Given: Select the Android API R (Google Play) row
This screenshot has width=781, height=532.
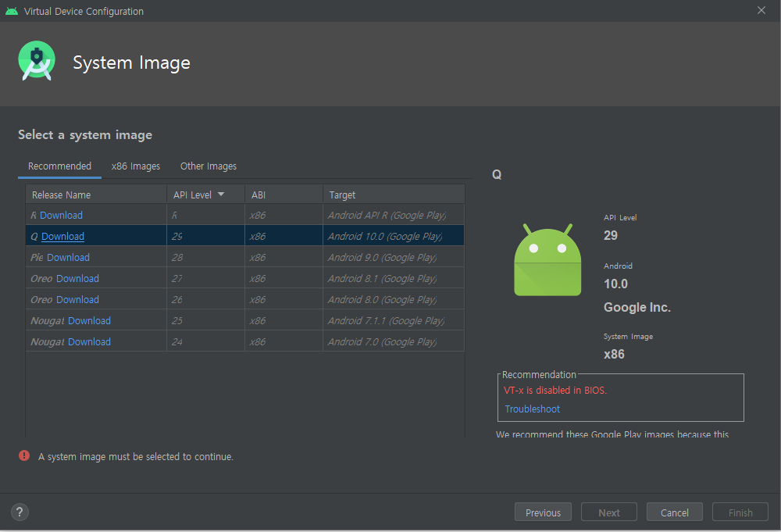Looking at the screenshot, I should pos(245,215).
